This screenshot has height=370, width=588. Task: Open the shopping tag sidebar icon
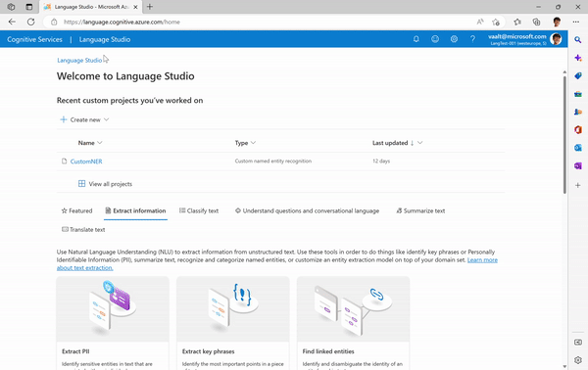tap(578, 75)
